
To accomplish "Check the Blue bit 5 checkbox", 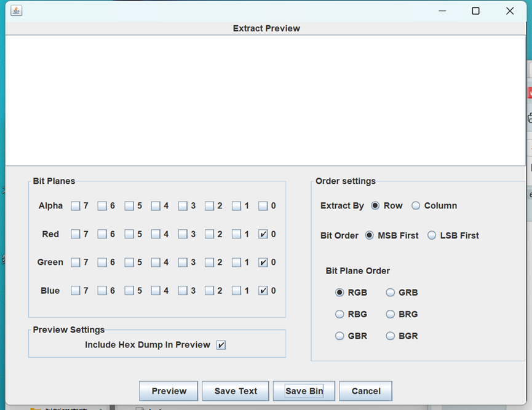I will tap(129, 291).
